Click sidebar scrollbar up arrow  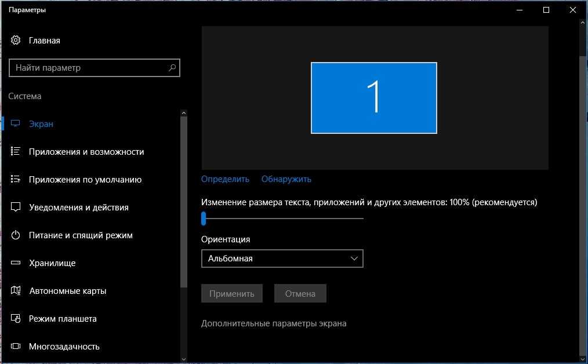click(183, 113)
